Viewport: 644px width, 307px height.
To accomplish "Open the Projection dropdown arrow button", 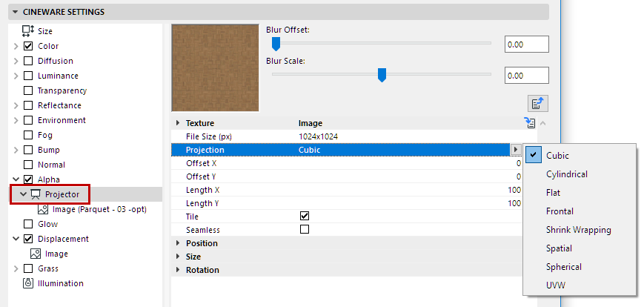I will (516, 150).
